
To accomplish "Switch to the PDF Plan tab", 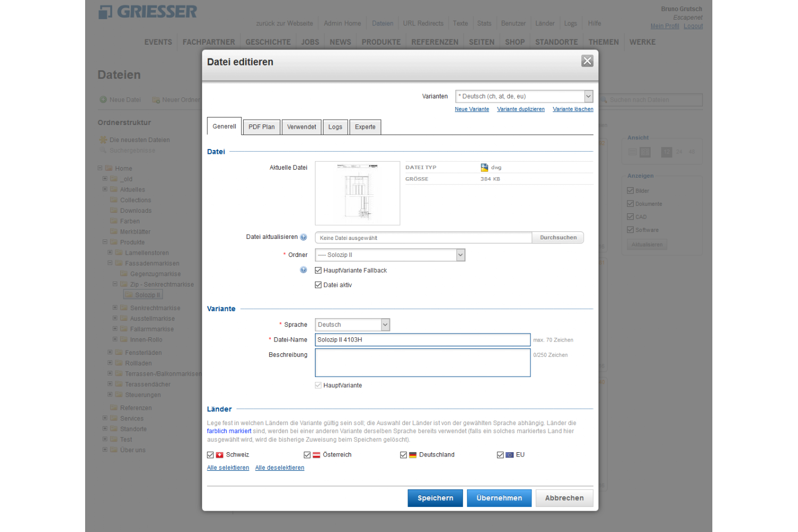I will pos(261,127).
